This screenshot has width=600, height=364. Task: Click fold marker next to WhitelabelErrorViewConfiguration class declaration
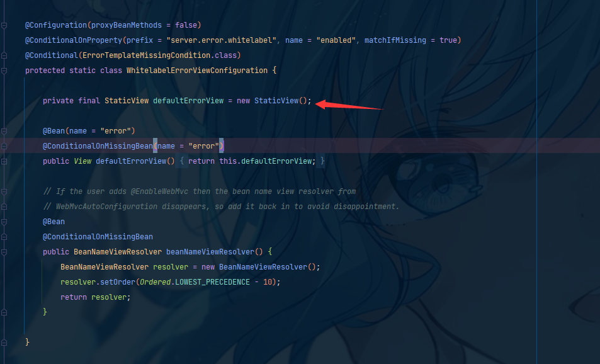4,71
